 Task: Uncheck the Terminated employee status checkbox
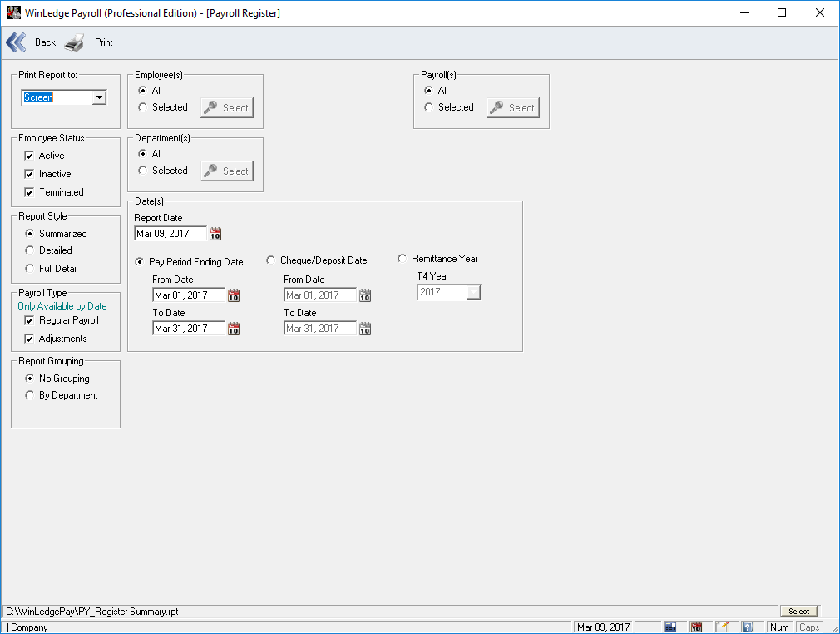29,192
